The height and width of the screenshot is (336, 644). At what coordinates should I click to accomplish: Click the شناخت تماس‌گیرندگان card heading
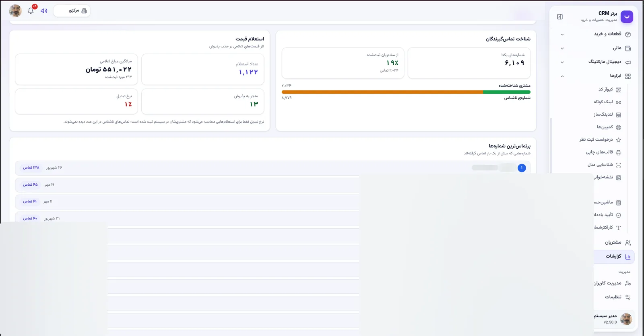(x=508, y=39)
